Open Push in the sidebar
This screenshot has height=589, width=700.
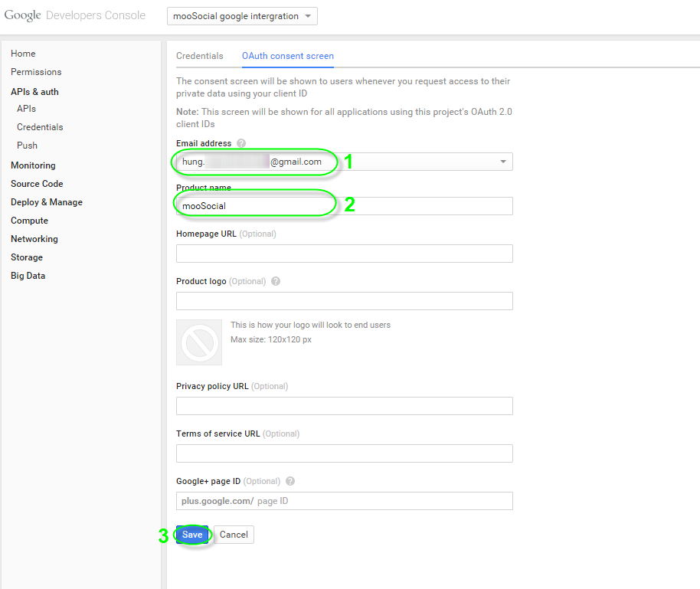point(28,146)
